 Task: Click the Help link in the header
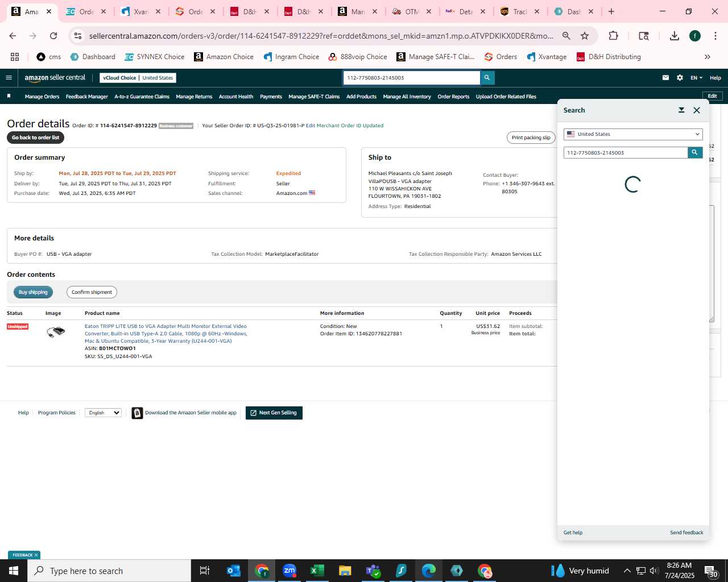click(715, 78)
